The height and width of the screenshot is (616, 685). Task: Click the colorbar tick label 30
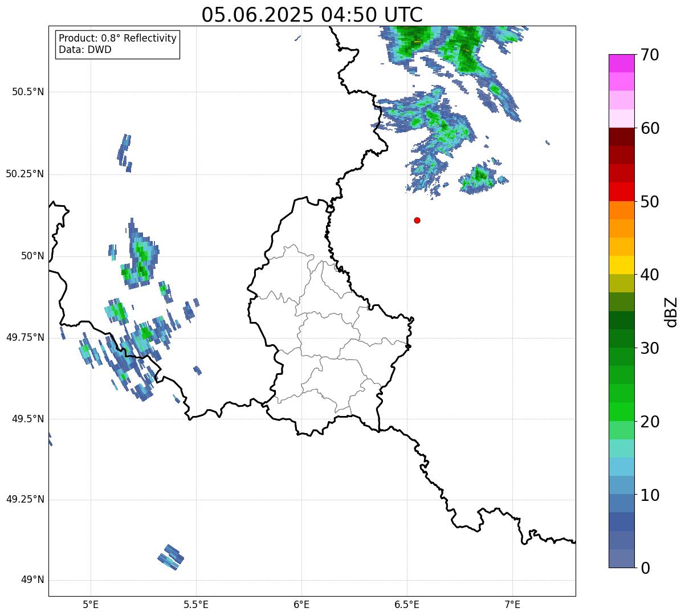(x=650, y=348)
